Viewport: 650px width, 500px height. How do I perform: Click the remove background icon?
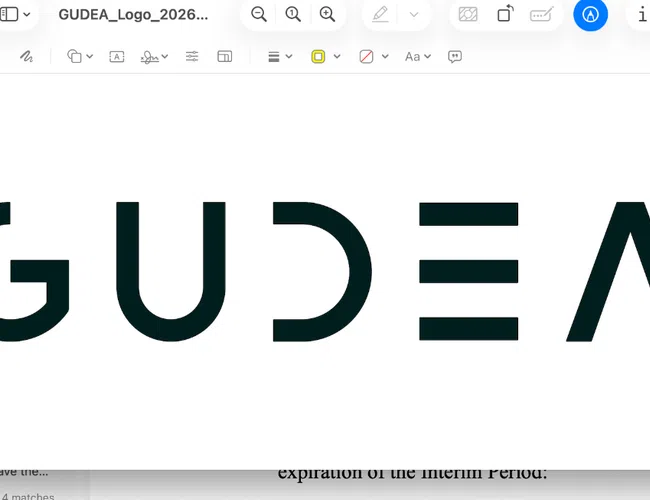468,15
